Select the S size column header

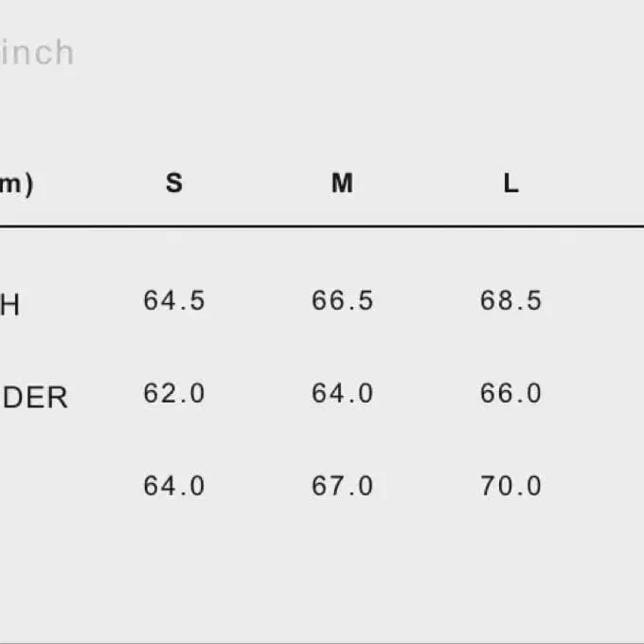174,184
